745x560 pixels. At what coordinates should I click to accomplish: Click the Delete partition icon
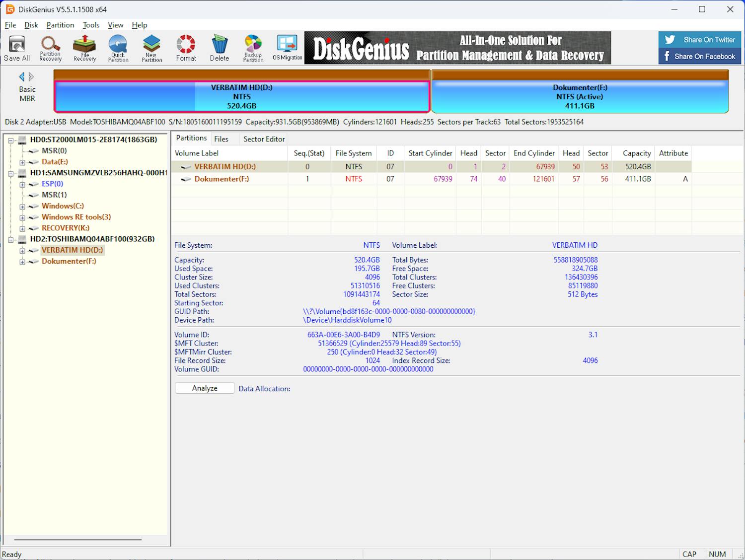(x=219, y=48)
